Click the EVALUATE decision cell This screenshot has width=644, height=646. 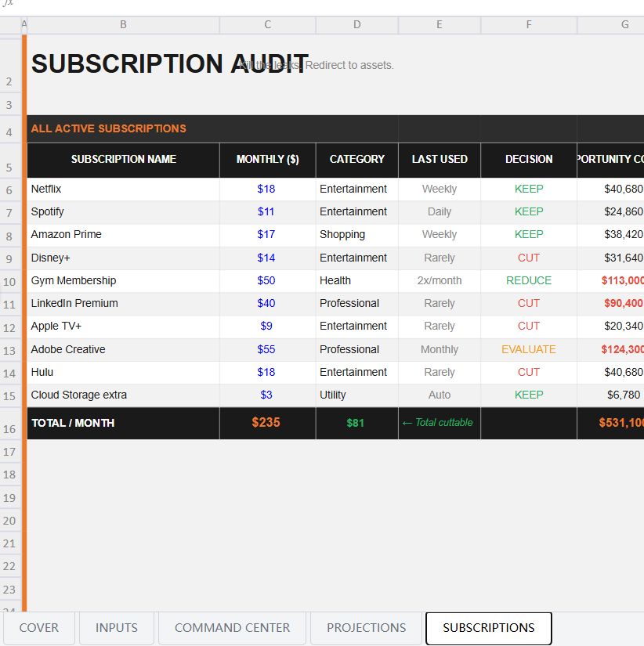click(x=529, y=349)
